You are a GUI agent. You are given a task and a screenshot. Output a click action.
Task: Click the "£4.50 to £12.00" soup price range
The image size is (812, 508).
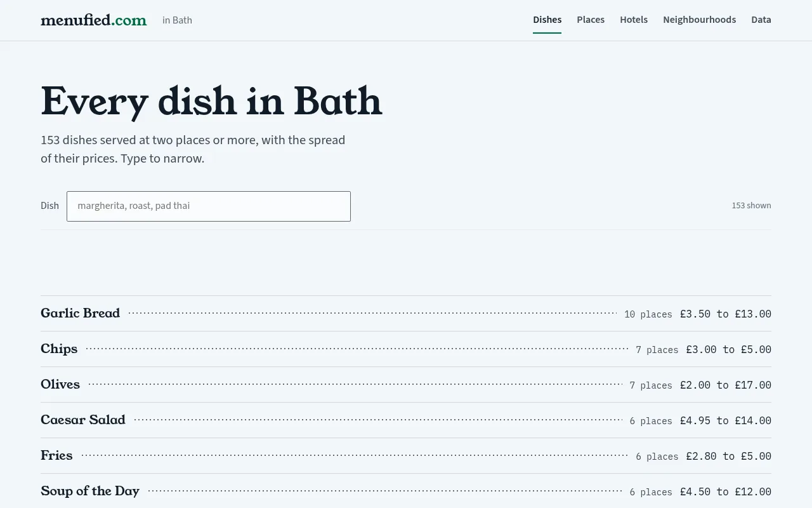725,491
